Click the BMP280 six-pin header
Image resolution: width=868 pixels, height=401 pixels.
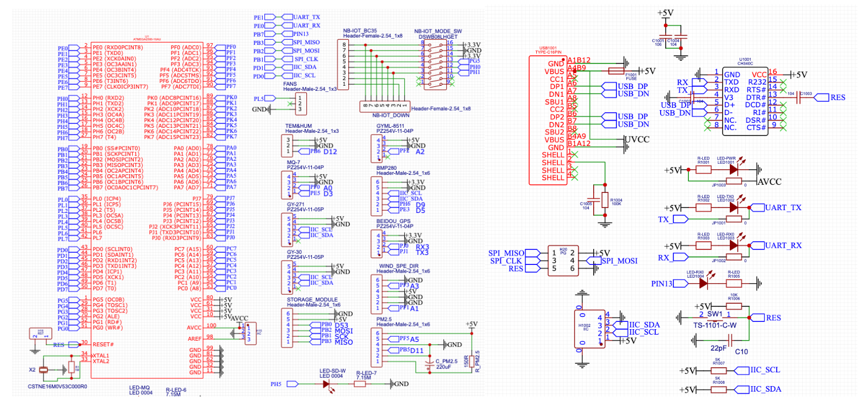378,196
